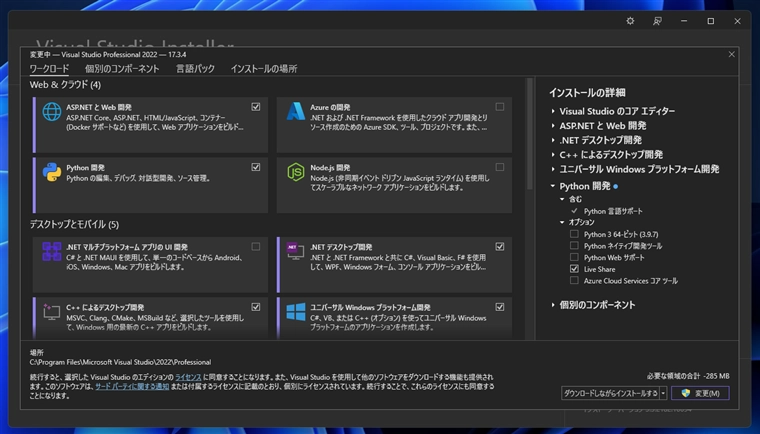The width and height of the screenshot is (760, 434).
Task: Check Python Web サポート option
Action: [x=574, y=257]
